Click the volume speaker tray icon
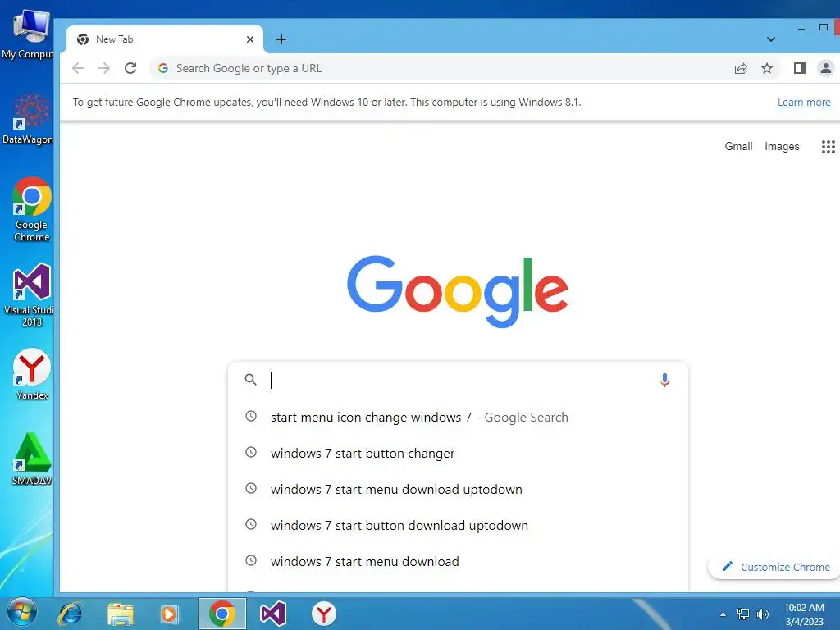 coord(762,614)
